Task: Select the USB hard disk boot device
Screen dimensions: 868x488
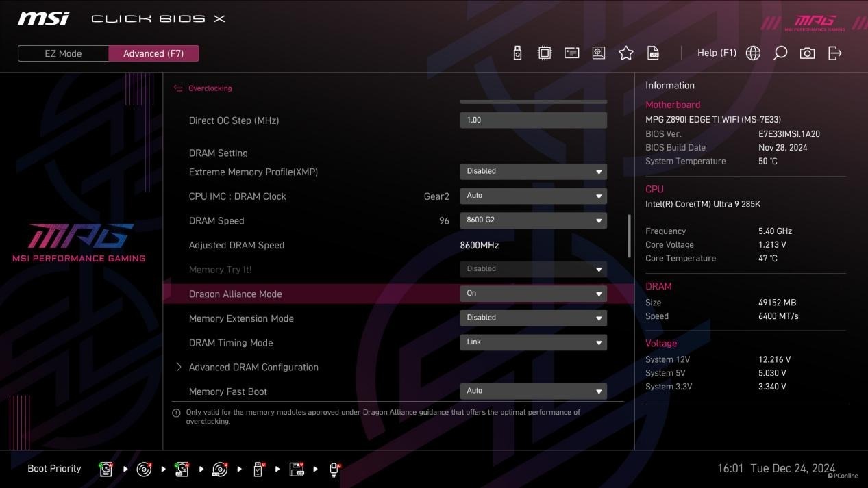Action: [182, 469]
